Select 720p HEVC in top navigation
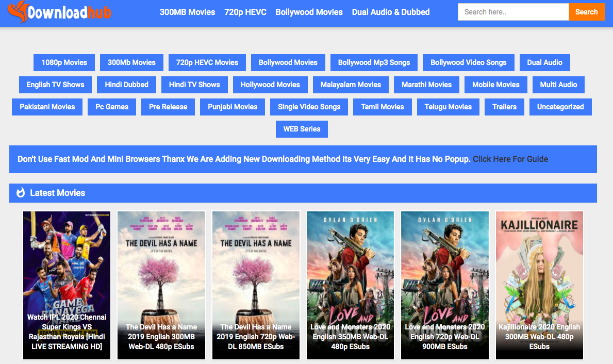This screenshot has width=613, height=364. point(245,12)
